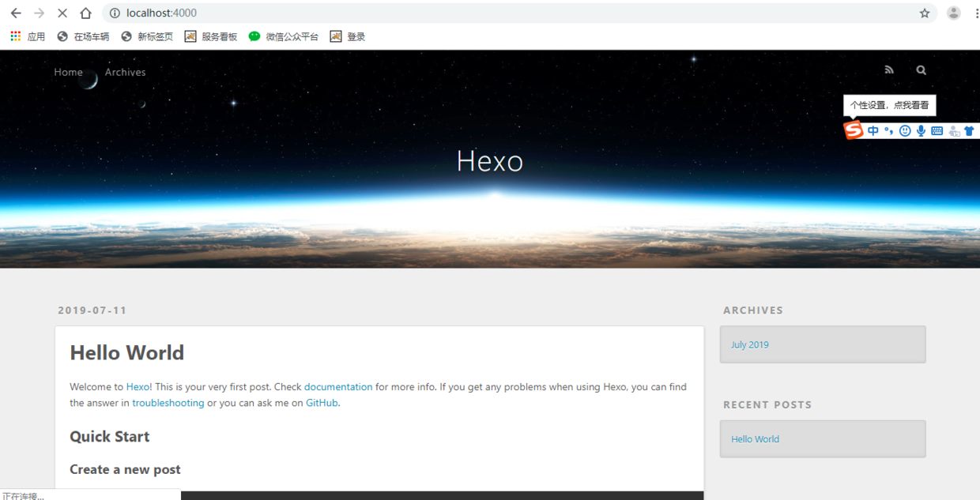
Task: Go to Archives in the blog nav
Action: point(125,72)
